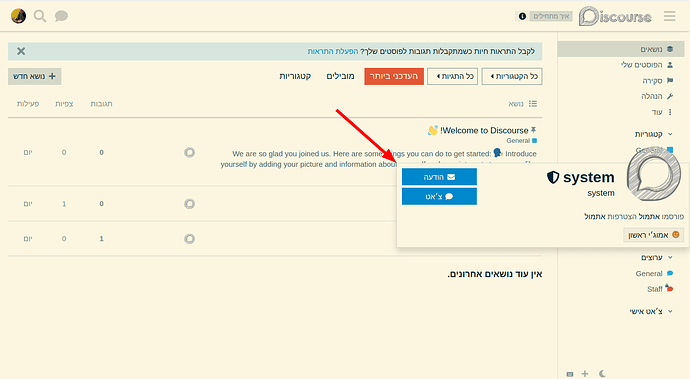
Task: Click activity 'יום' in Welcome to Discourse row
Action: (28, 153)
